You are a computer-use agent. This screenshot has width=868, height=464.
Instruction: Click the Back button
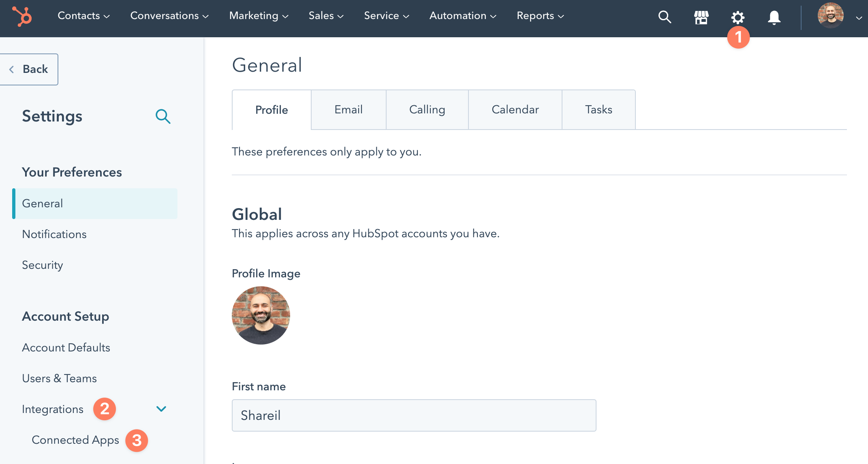coord(29,69)
